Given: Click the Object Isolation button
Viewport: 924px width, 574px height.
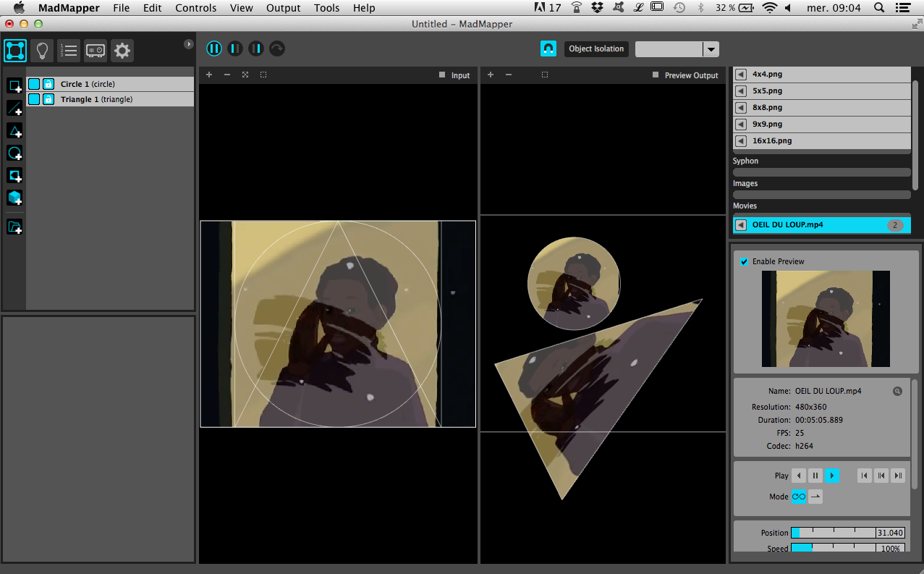Looking at the screenshot, I should tap(595, 49).
